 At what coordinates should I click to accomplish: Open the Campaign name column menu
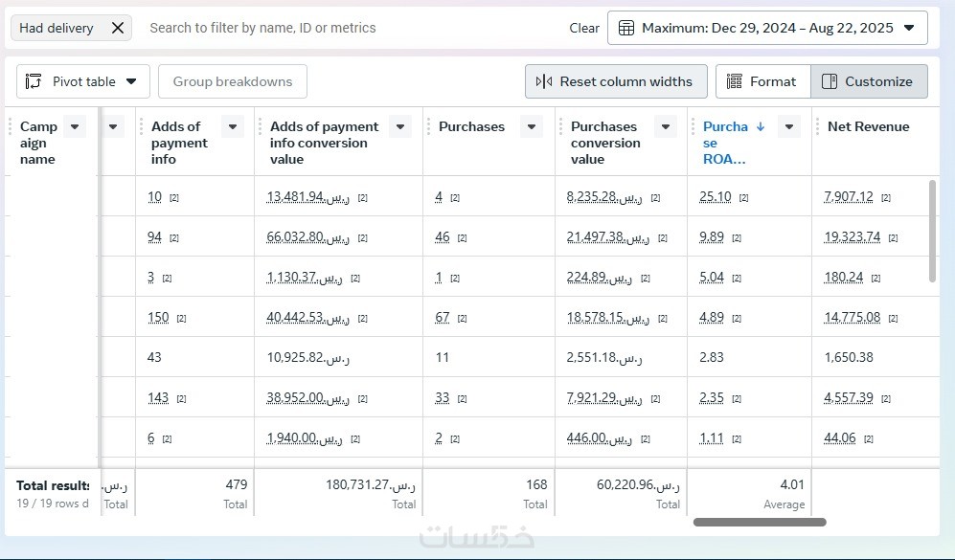point(75,126)
